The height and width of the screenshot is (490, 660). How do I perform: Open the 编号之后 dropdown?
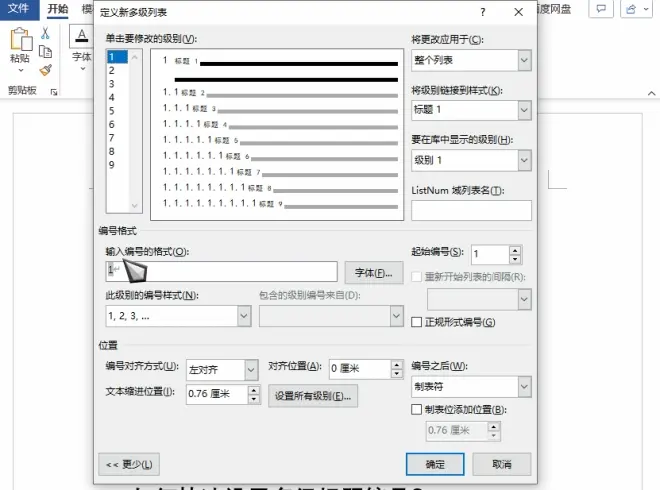(x=524, y=386)
